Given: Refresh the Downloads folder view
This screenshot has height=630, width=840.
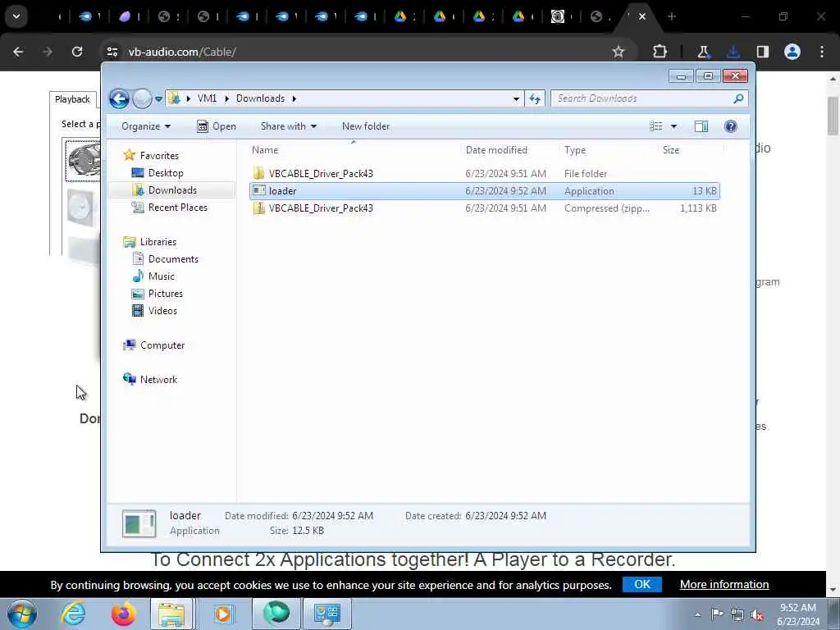Looking at the screenshot, I should 535,98.
